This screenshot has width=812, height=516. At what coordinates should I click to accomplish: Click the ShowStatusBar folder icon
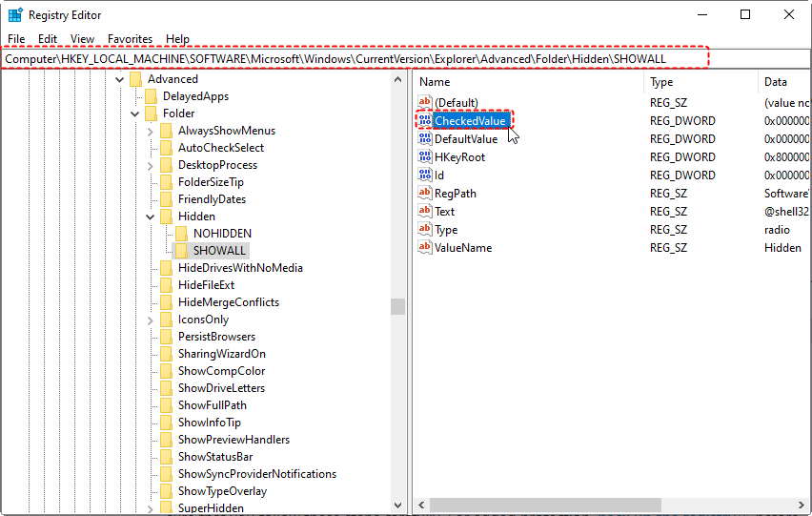pos(166,457)
